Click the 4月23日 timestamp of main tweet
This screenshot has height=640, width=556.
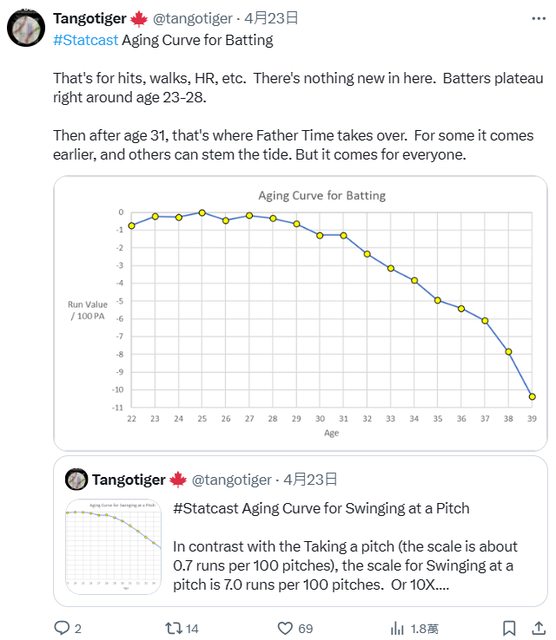[271, 18]
